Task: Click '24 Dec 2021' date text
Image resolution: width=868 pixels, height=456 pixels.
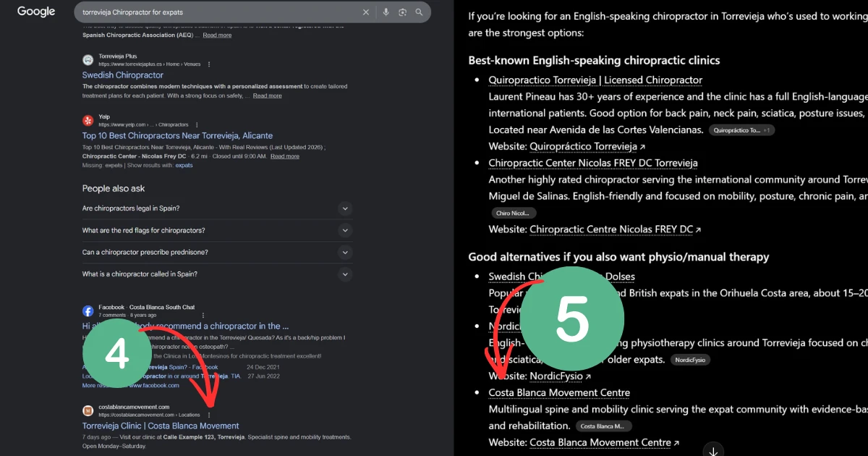Action: [x=263, y=368]
